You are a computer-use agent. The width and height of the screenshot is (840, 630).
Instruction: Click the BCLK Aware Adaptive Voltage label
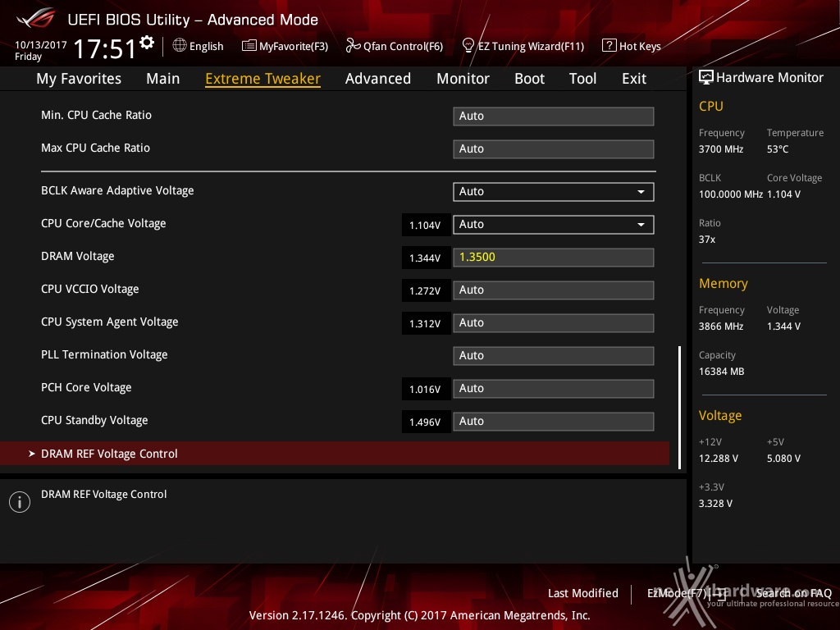117,190
